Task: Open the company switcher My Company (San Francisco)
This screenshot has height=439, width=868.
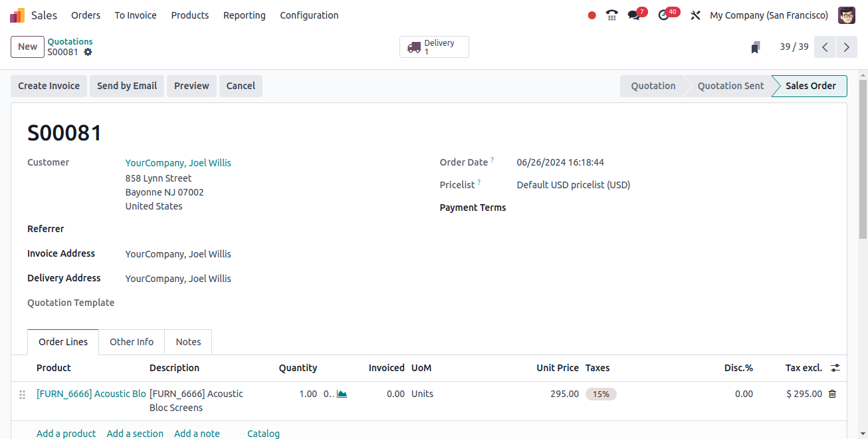Action: 769,15
